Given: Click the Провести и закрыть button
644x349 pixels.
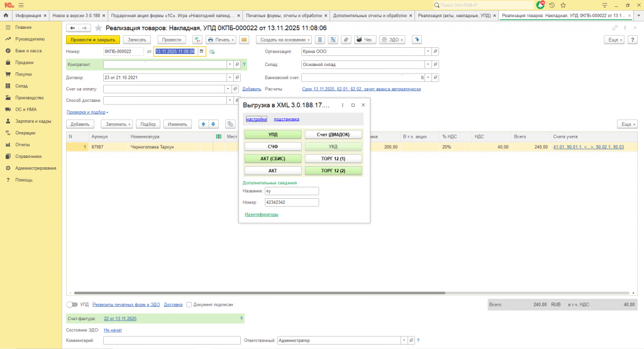Looking at the screenshot, I should [93, 40].
